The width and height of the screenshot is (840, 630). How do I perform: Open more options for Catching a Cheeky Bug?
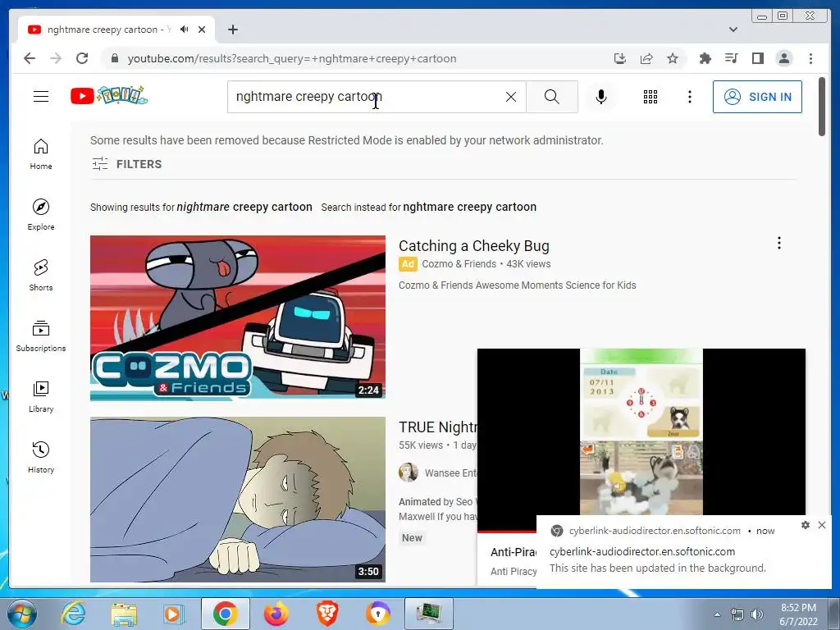pyautogui.click(x=779, y=243)
